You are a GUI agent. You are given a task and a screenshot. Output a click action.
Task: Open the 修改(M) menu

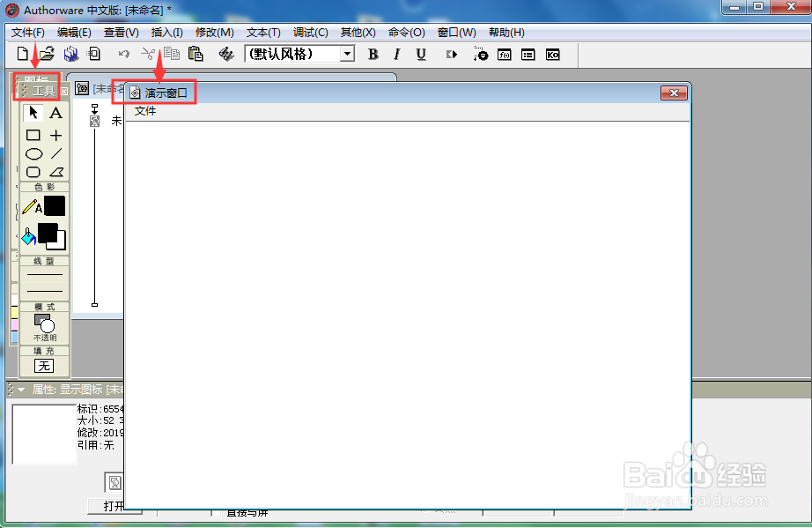pos(214,32)
